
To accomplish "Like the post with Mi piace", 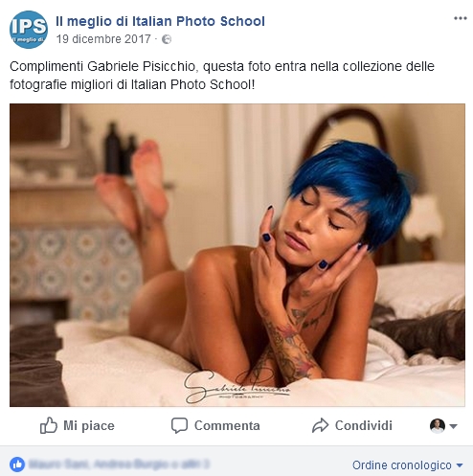I will (77, 425).
